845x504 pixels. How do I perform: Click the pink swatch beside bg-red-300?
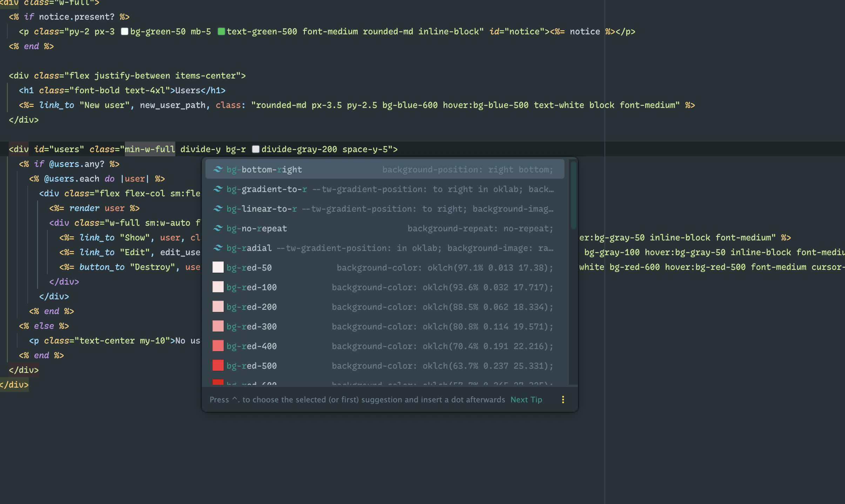pos(217,326)
